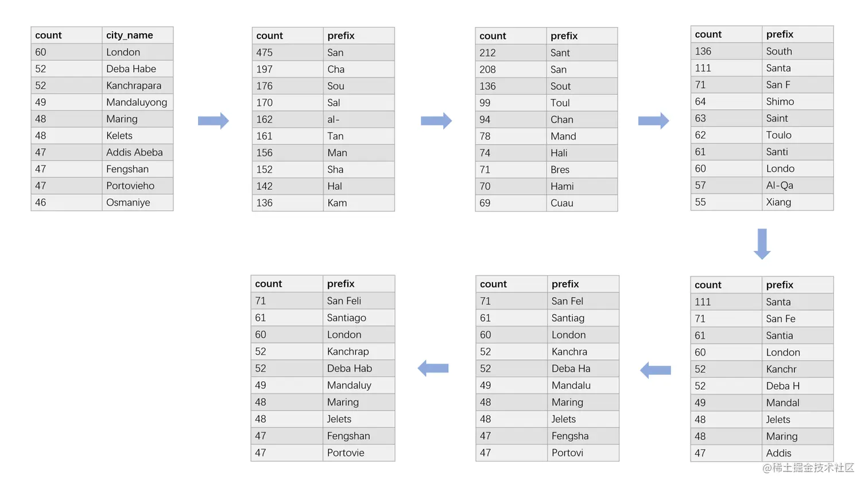Click the downward arrow below the South table
This screenshot has height=487, width=868.
point(762,244)
